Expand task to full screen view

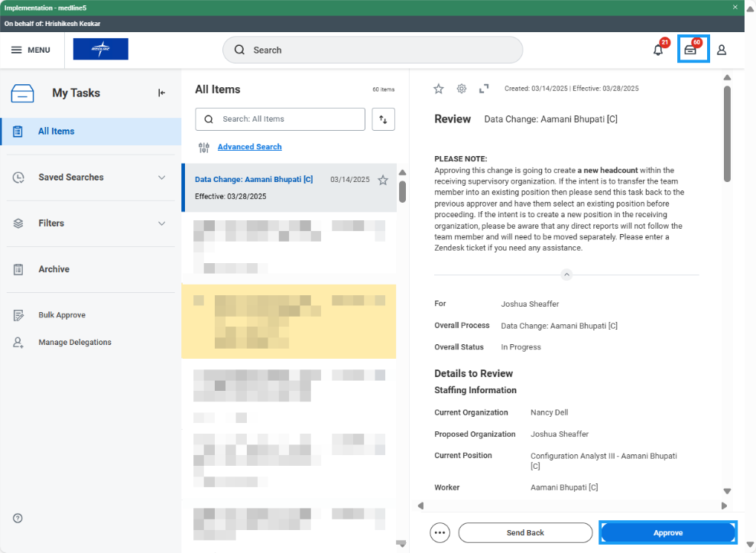click(x=484, y=89)
